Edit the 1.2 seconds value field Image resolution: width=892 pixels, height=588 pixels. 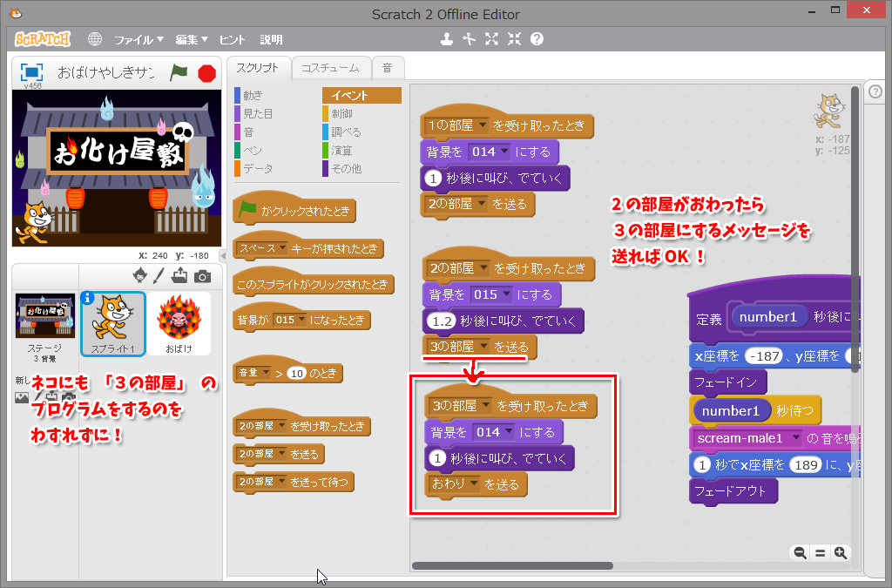click(442, 321)
